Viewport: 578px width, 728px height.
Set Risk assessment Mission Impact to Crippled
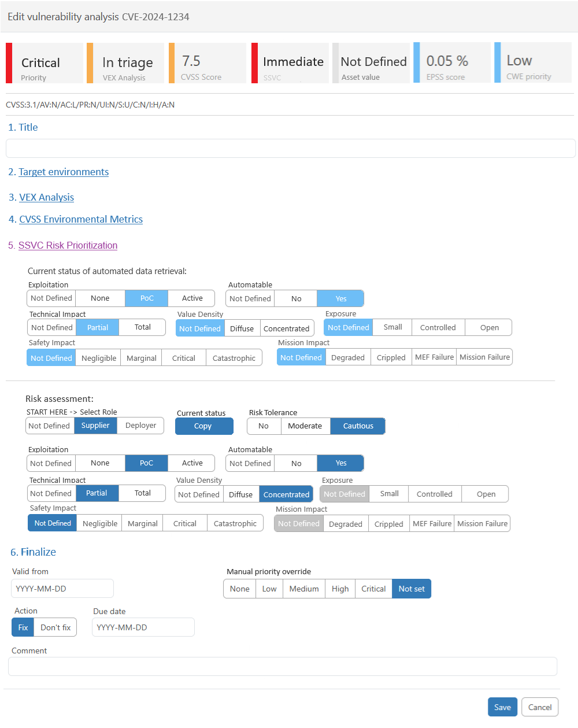coord(389,524)
